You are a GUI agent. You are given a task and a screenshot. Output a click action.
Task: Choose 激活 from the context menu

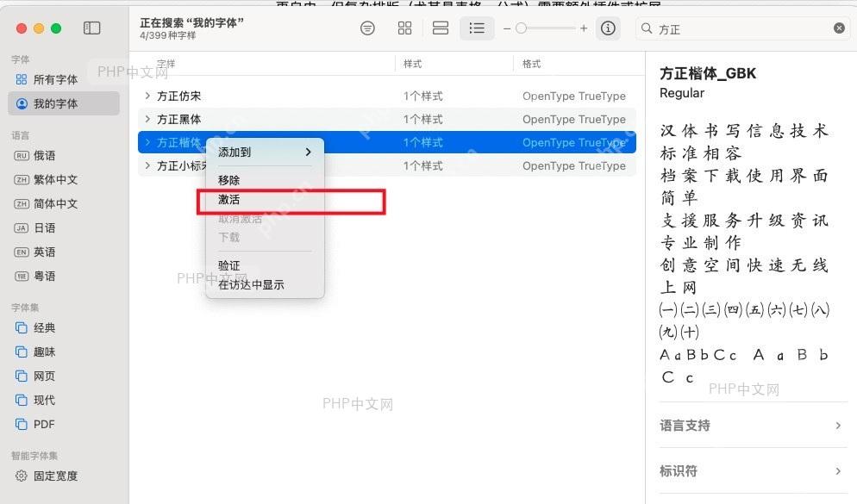pyautogui.click(x=265, y=200)
